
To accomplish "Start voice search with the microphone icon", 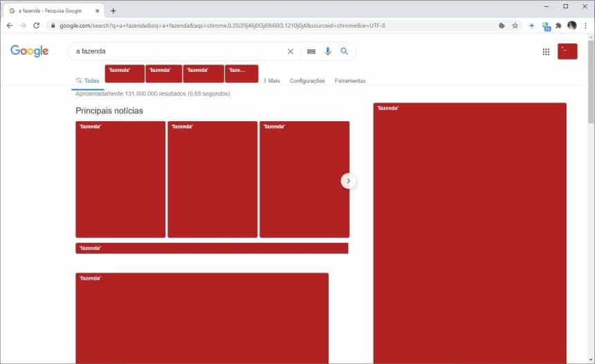I will [328, 51].
